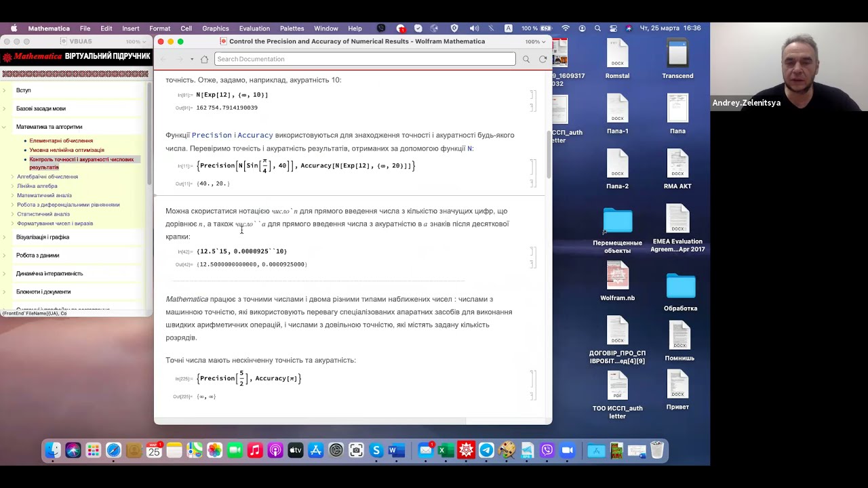Screen dimensions: 868x488
Task: Open the Mathematica app menu
Action: [x=49, y=28]
